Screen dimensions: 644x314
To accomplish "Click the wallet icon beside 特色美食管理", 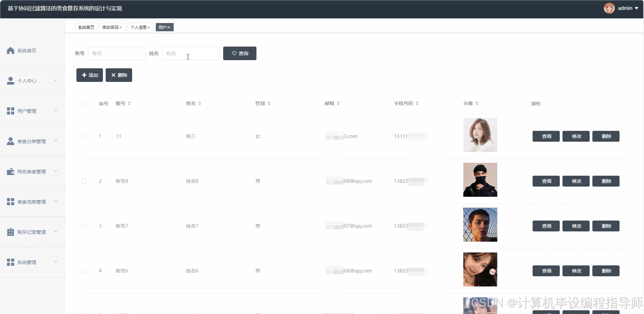I will point(11,172).
